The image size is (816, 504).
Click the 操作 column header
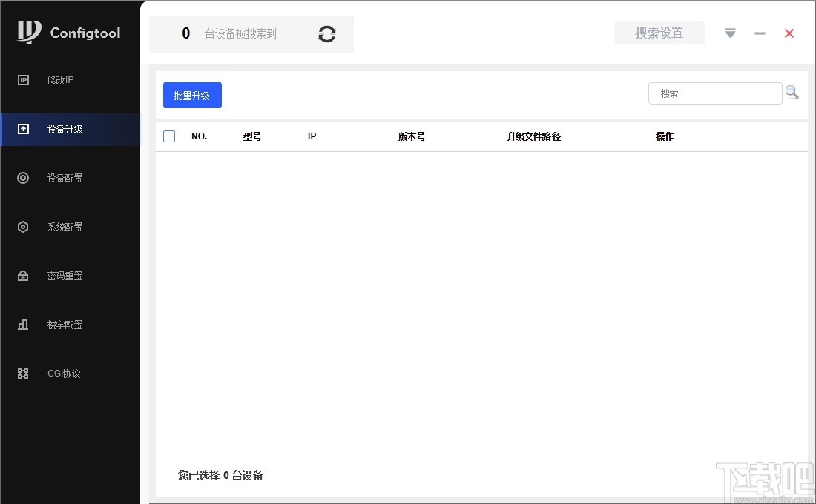pyautogui.click(x=665, y=136)
